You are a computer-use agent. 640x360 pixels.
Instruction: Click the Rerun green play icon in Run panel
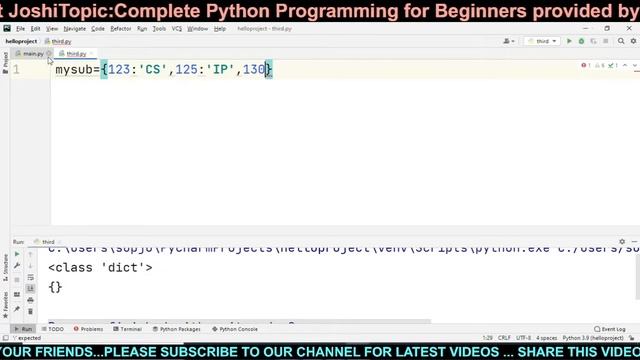[x=17, y=254]
